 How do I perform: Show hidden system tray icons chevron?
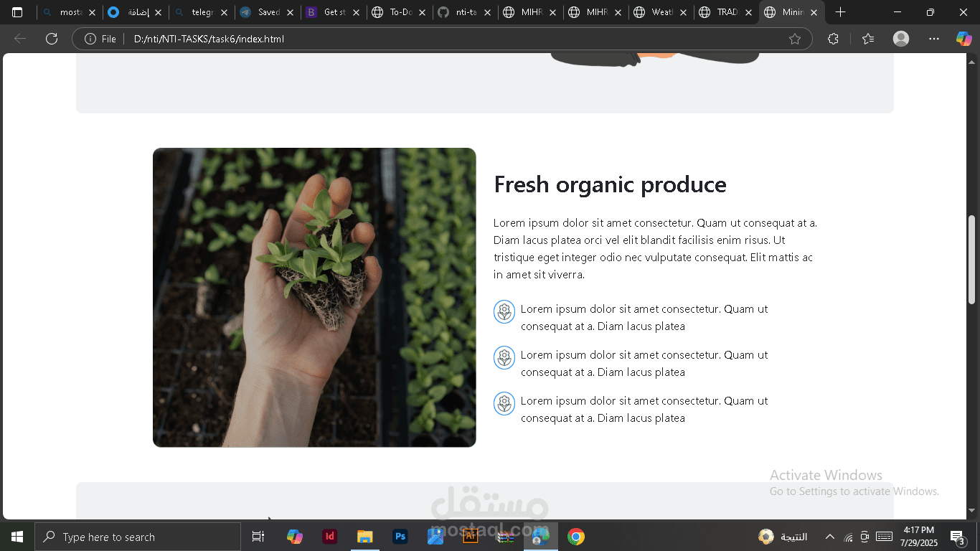(829, 537)
